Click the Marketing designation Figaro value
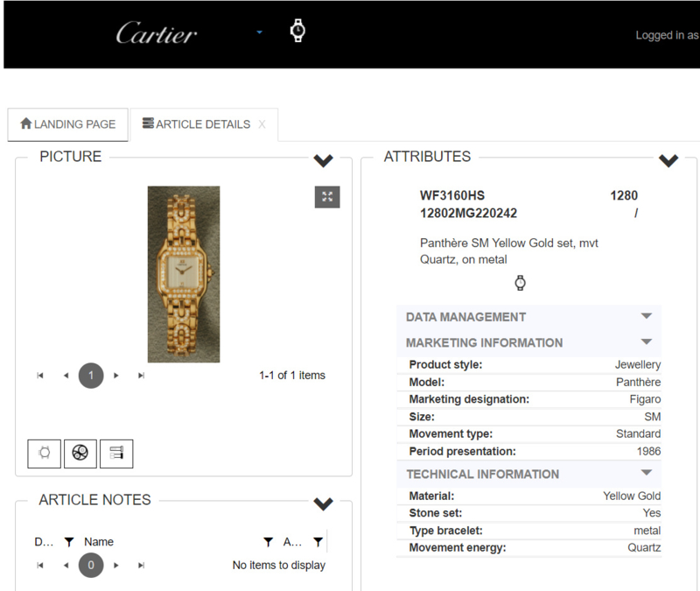 click(x=645, y=399)
